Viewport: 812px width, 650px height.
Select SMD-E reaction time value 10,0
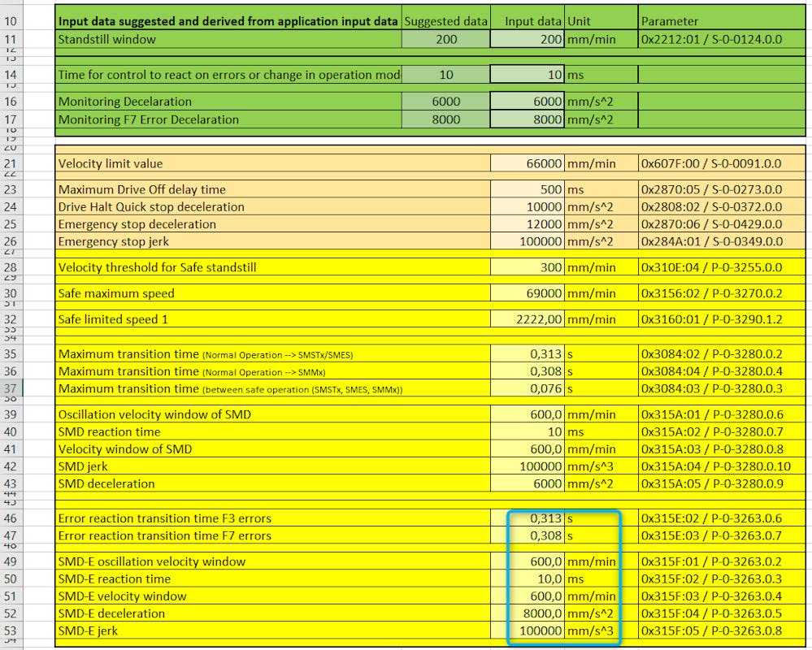click(x=528, y=579)
